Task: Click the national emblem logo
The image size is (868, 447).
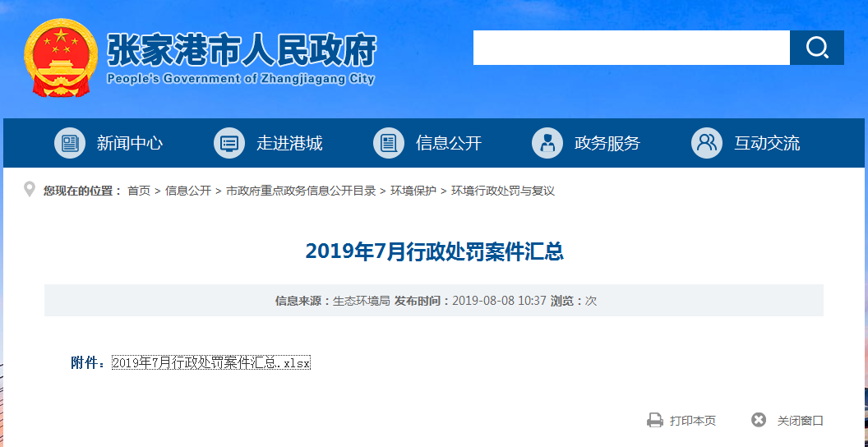Action: 60,58
